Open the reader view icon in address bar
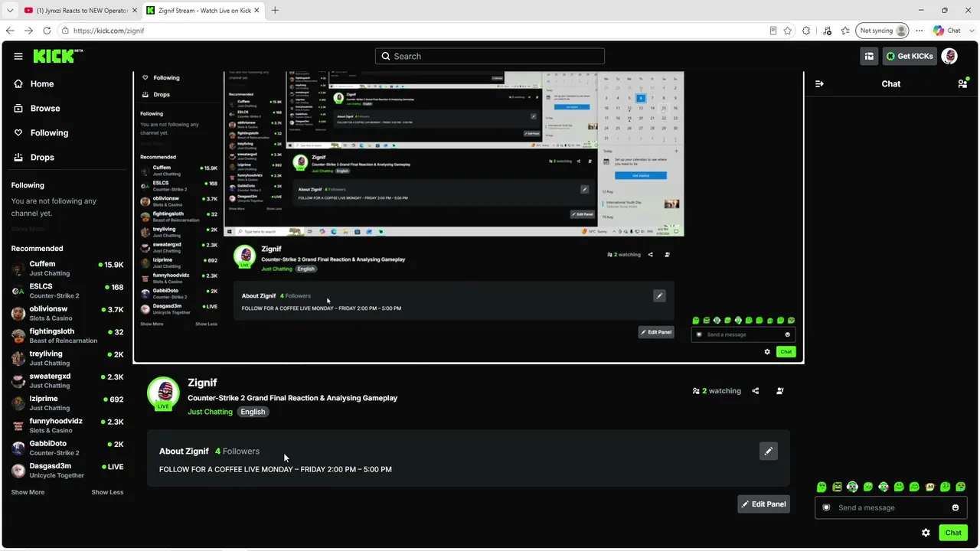The height and width of the screenshot is (551, 980). coord(773,31)
